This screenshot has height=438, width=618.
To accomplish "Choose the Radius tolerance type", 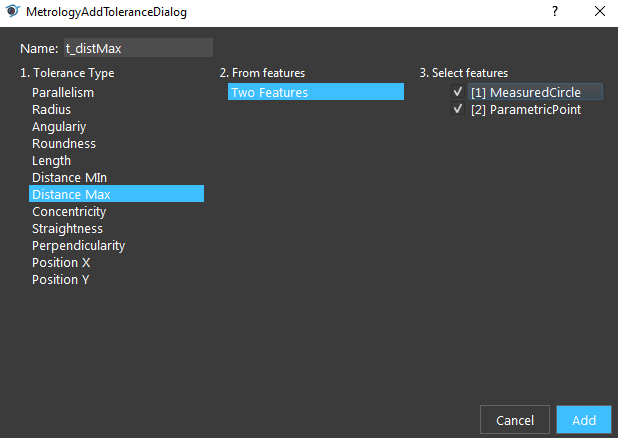I will point(117,110).
